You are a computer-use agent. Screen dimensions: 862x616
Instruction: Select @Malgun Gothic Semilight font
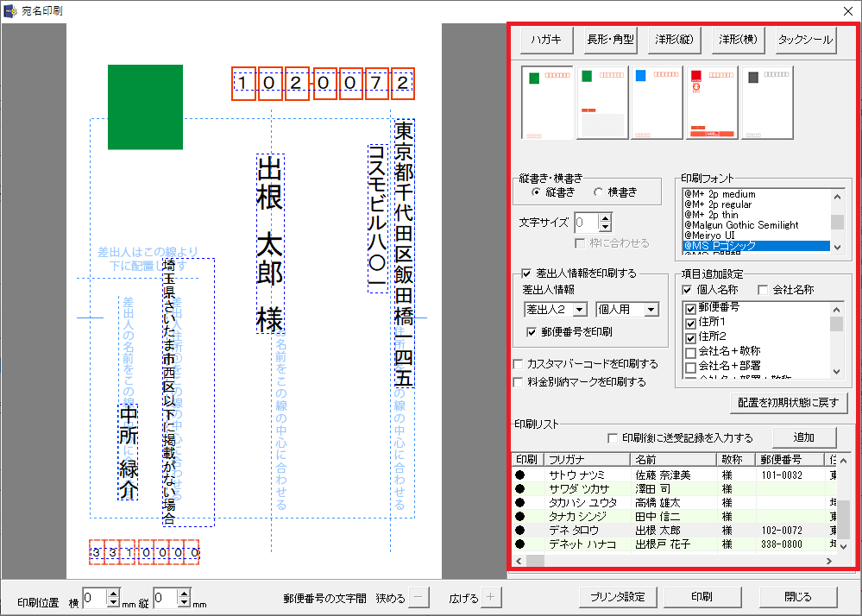[756, 225]
